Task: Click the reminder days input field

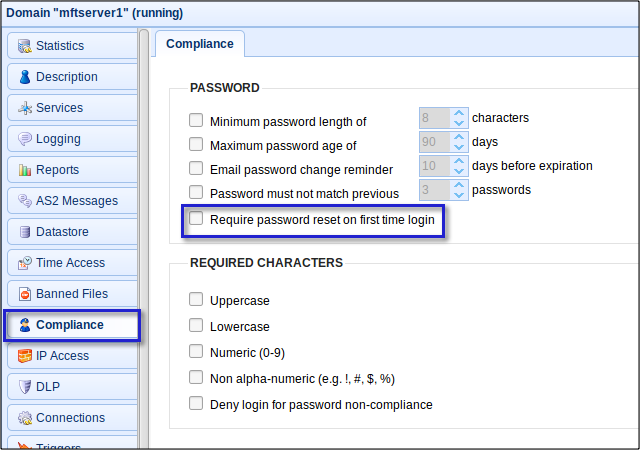Action: click(x=436, y=166)
